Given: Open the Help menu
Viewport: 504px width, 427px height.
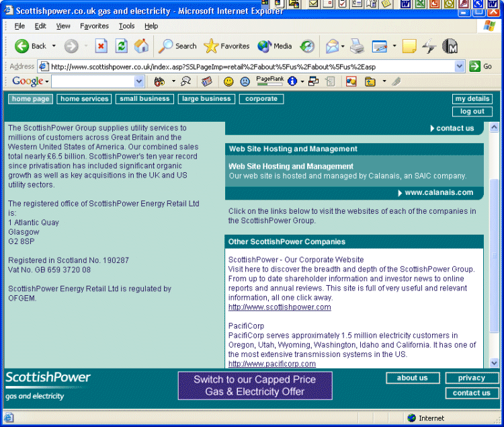Looking at the screenshot, I should pos(151,26).
